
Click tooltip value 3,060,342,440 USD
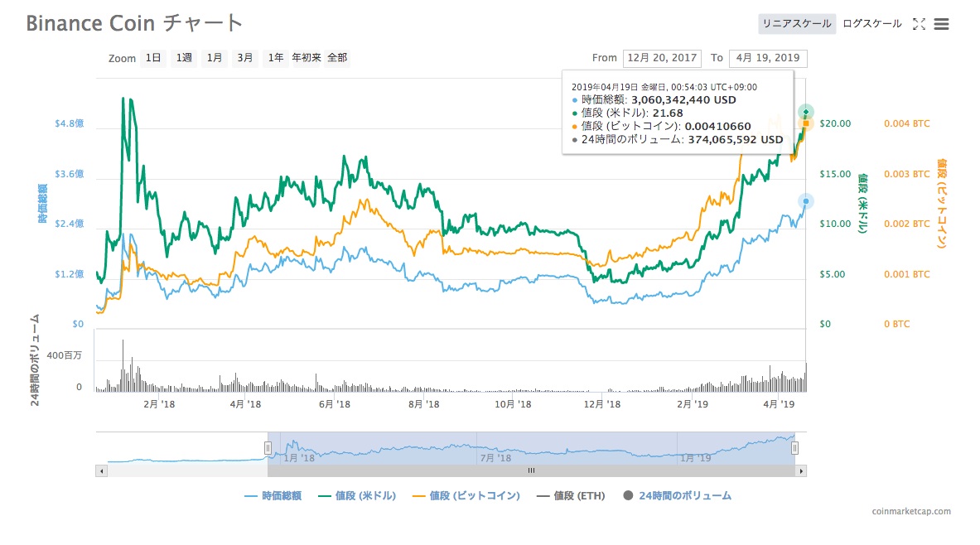tap(683, 100)
